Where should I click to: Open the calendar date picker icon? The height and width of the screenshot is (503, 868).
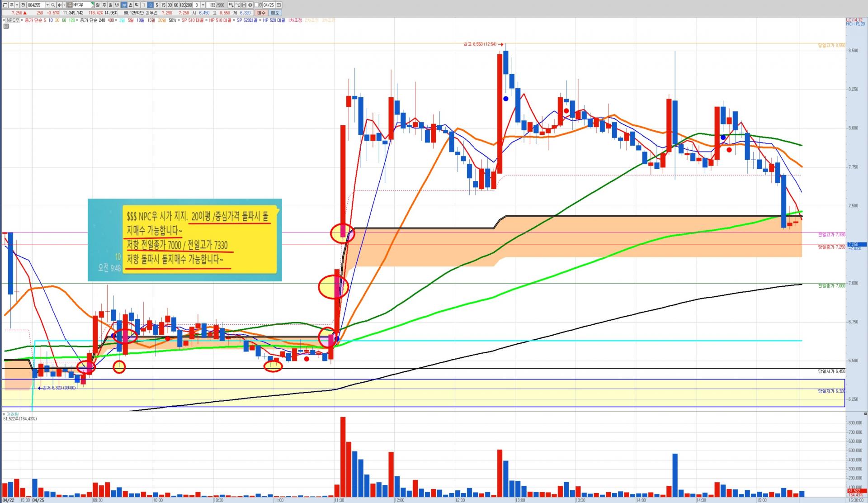tap(279, 5)
